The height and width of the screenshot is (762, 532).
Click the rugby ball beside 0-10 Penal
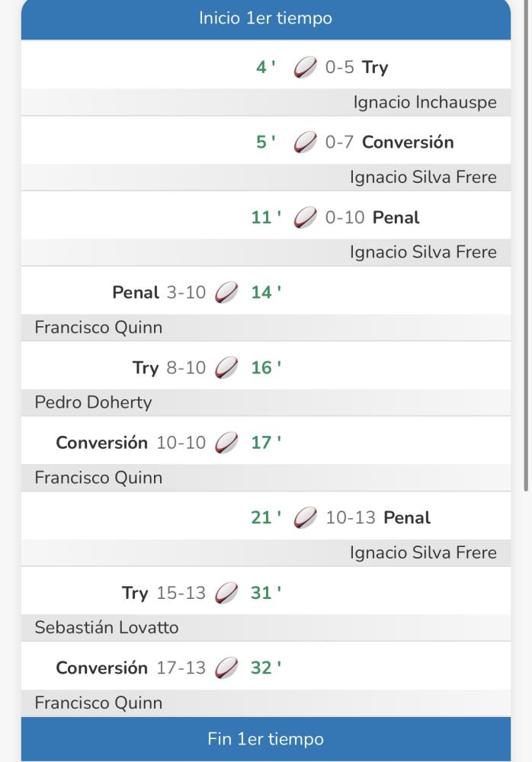pos(306,218)
